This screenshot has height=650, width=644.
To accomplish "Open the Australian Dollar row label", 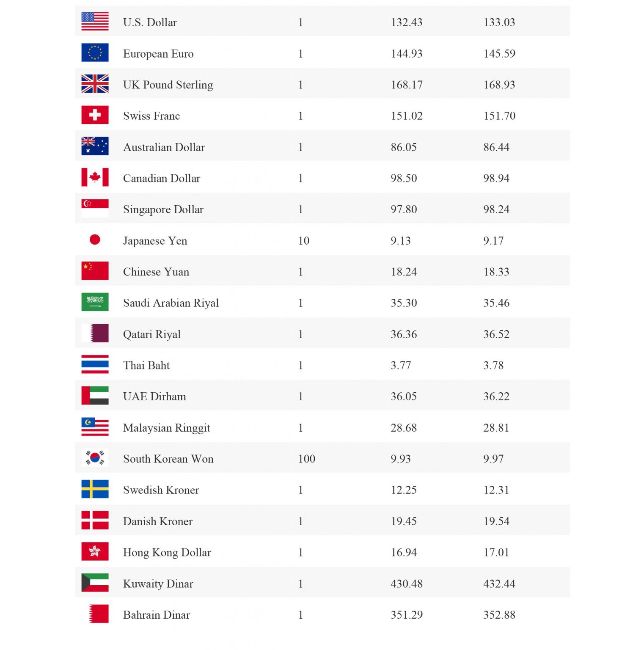I will coord(164,147).
